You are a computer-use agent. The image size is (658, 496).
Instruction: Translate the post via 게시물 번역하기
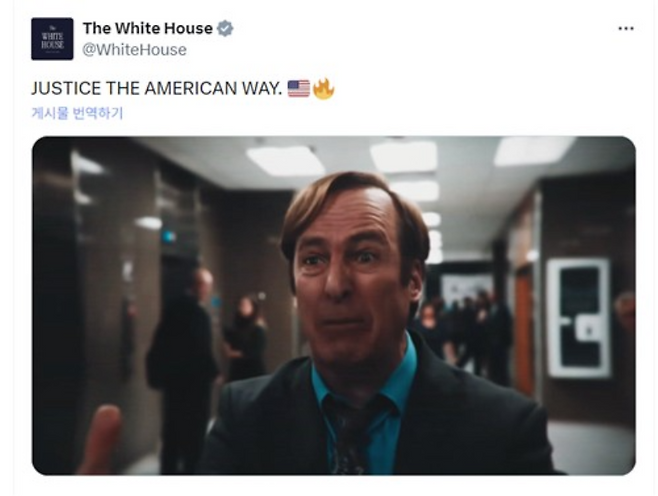[x=77, y=113]
